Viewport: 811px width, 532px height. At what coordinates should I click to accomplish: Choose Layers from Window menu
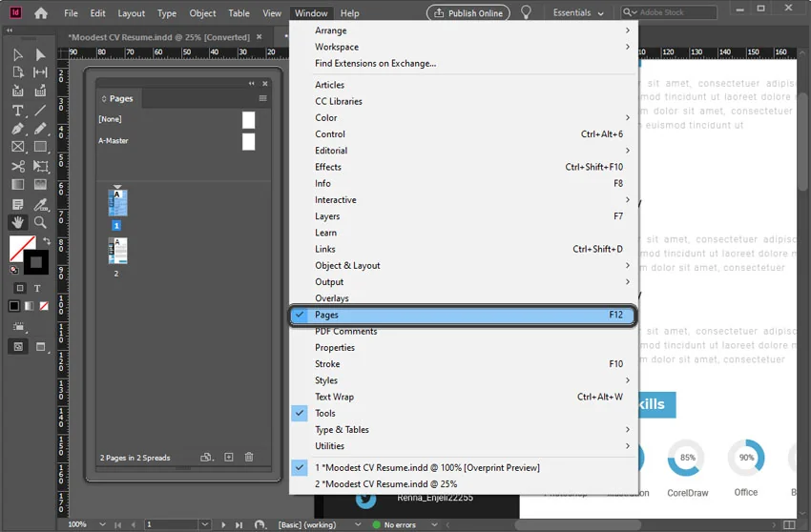463,216
